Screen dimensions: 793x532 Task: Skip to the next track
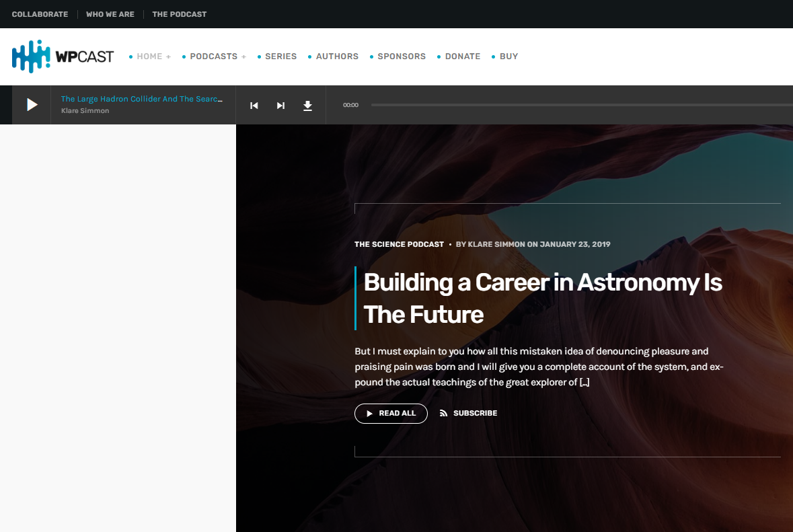(280, 105)
